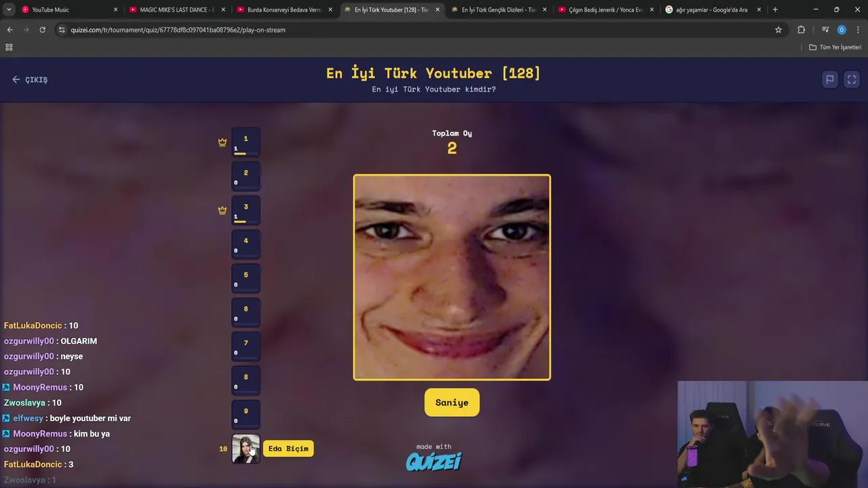The width and height of the screenshot is (868, 488).
Task: Select vote option 8
Action: click(245, 380)
